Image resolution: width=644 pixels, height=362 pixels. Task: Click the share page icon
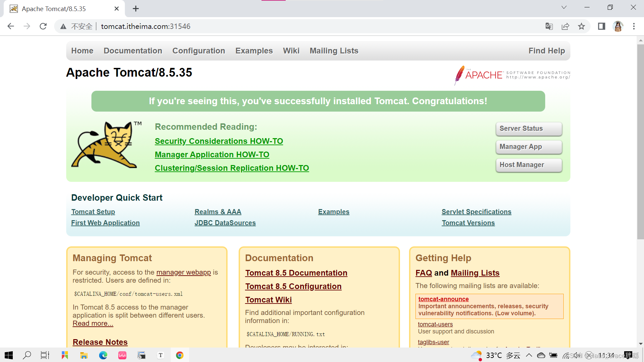pyautogui.click(x=565, y=26)
